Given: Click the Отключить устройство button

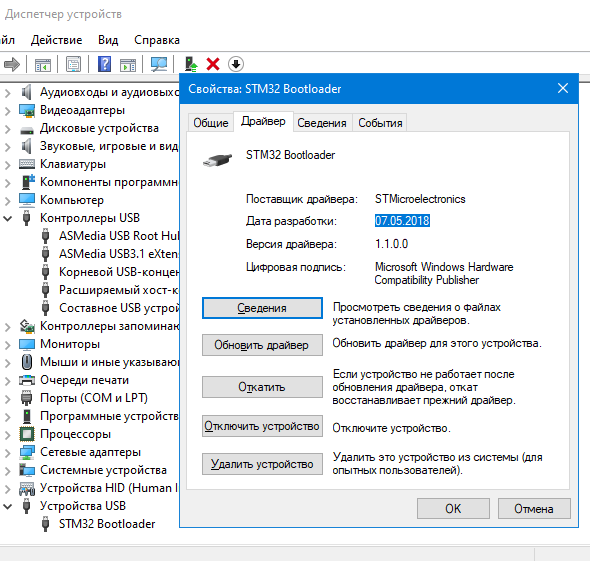Looking at the screenshot, I should pyautogui.click(x=262, y=426).
